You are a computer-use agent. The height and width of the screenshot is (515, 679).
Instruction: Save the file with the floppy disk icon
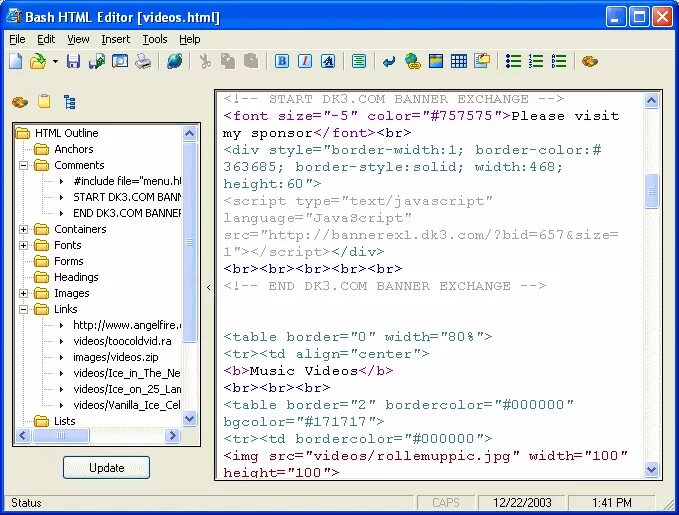(73, 62)
